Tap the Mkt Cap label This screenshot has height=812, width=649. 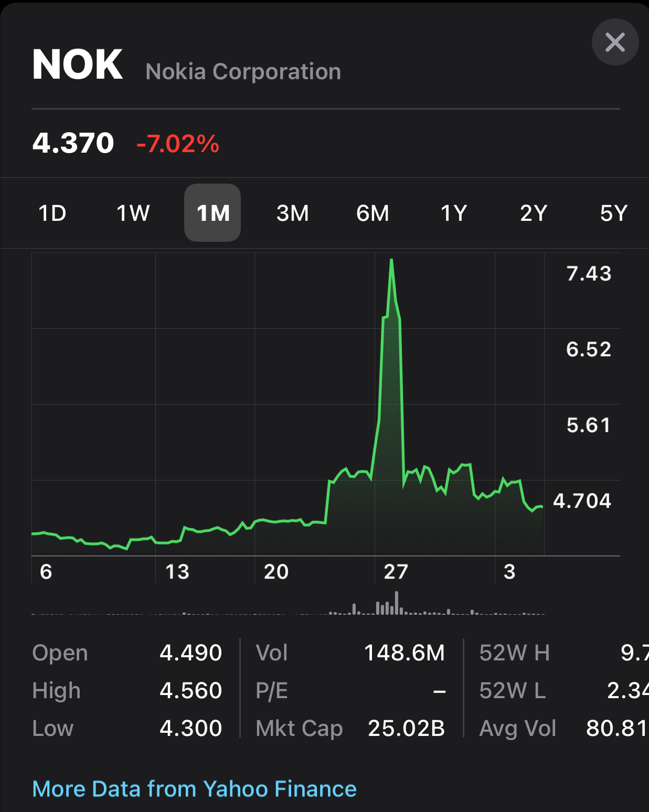(299, 729)
